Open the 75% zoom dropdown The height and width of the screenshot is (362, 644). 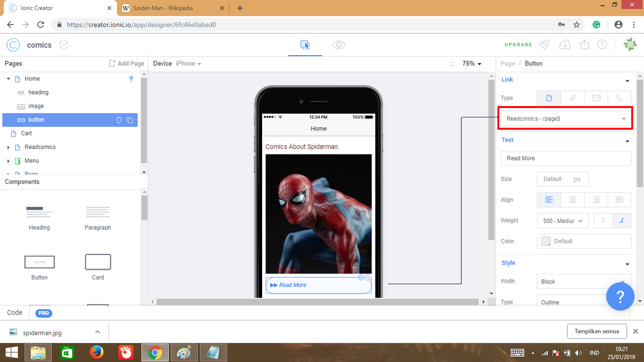(472, 64)
